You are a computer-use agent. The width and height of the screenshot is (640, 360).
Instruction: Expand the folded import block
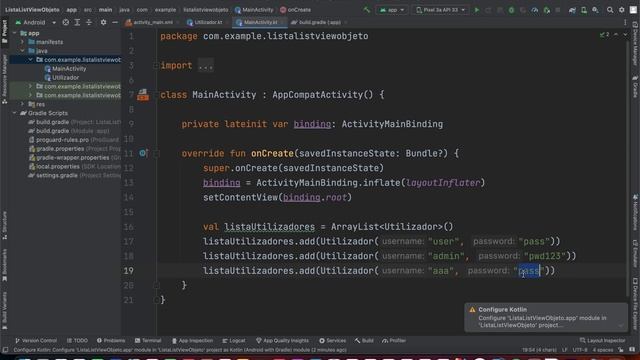pyautogui.click(x=205, y=66)
